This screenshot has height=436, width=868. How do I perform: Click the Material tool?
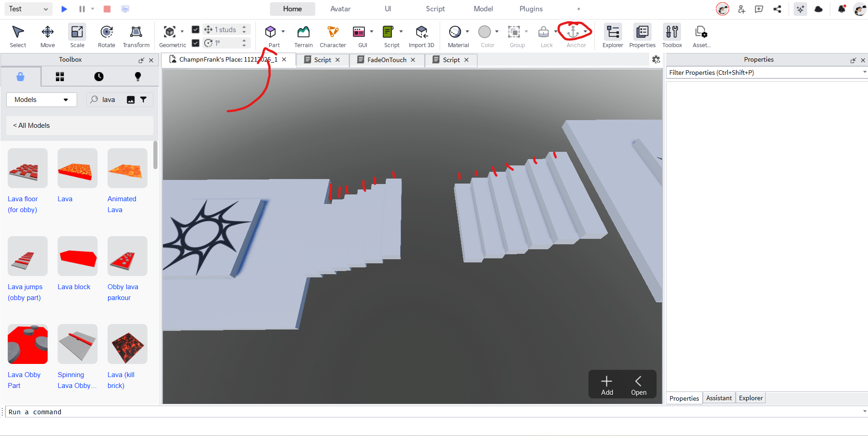point(457,35)
